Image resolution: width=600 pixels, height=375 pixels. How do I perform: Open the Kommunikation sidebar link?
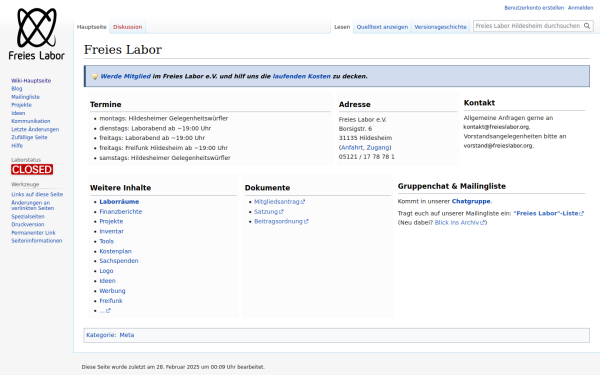[x=31, y=121]
